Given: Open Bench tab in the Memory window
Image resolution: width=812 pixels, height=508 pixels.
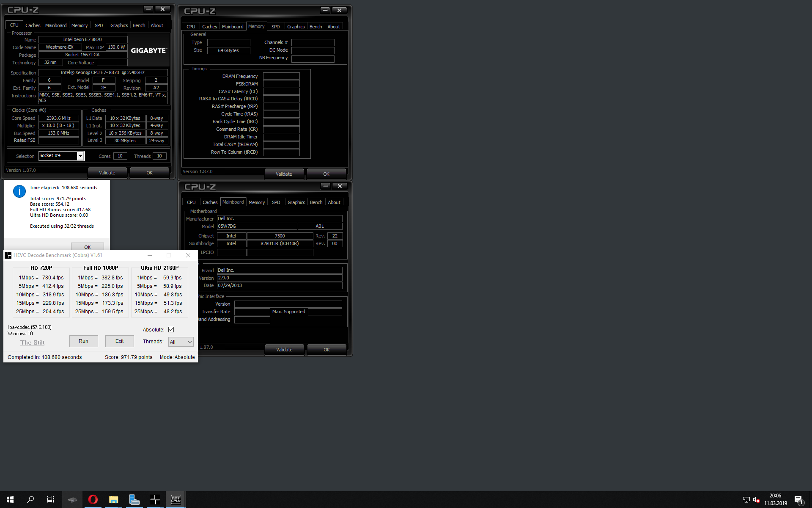Looking at the screenshot, I should tap(315, 27).
